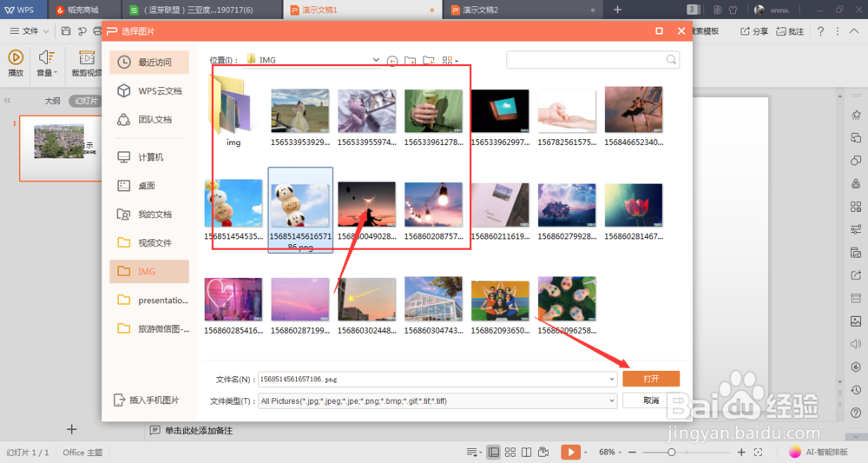Viewport: 868px width, 463px height.
Task: Switch to slide sorter grid view icon
Action: pyautogui.click(x=510, y=453)
